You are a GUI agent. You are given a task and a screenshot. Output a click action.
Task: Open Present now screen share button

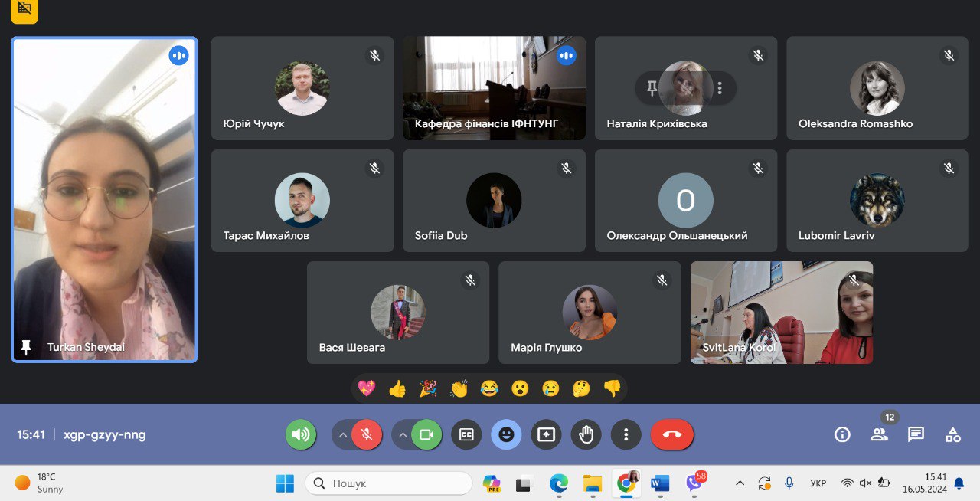pyautogui.click(x=546, y=434)
